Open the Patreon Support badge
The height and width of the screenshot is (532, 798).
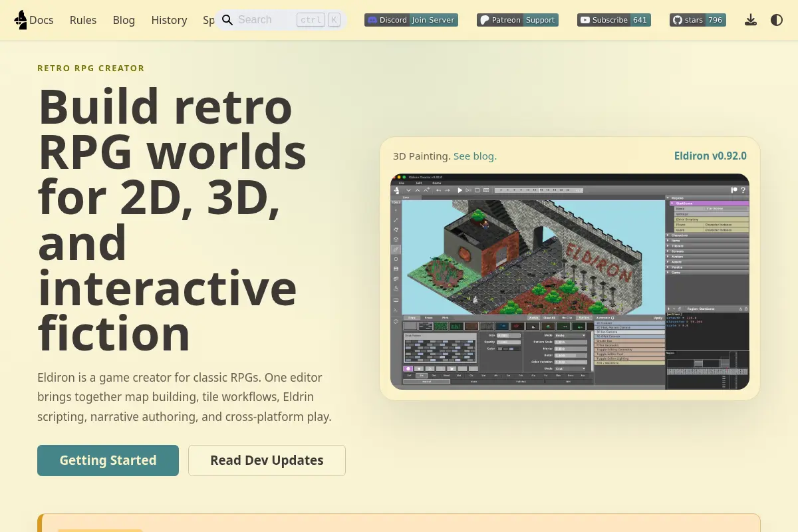click(517, 20)
